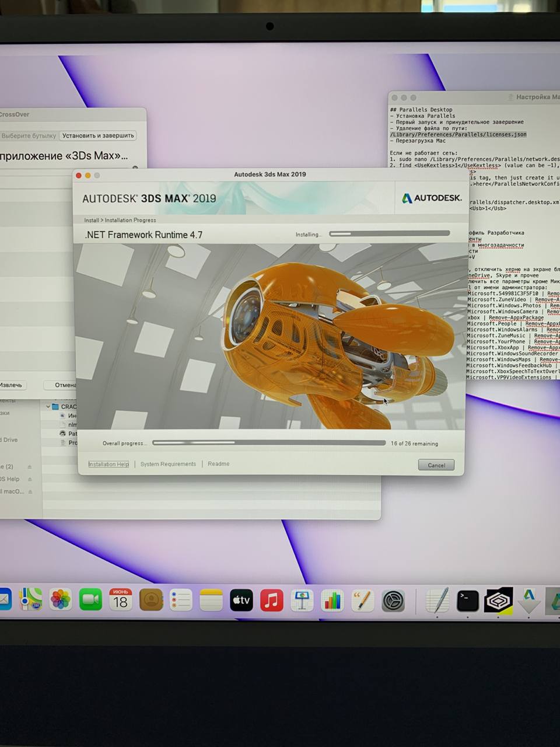Click the '16 of 26 remaining' text

coord(414,444)
